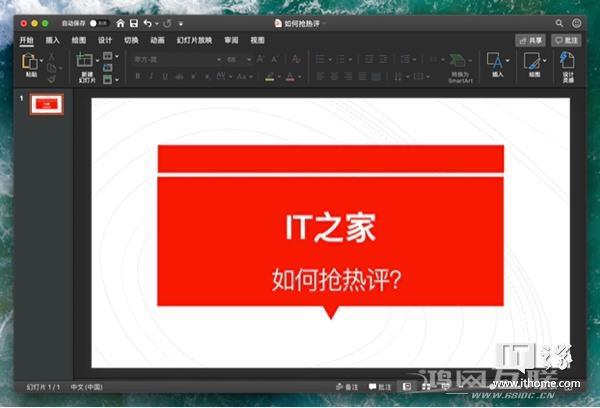Open the font name combo box
600x408 pixels.
click(177, 60)
